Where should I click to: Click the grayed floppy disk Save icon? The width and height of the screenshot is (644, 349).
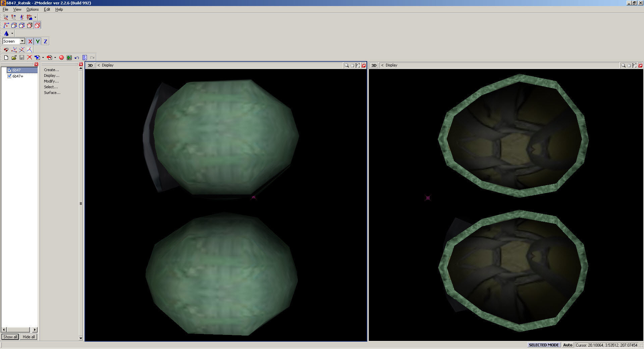click(22, 57)
